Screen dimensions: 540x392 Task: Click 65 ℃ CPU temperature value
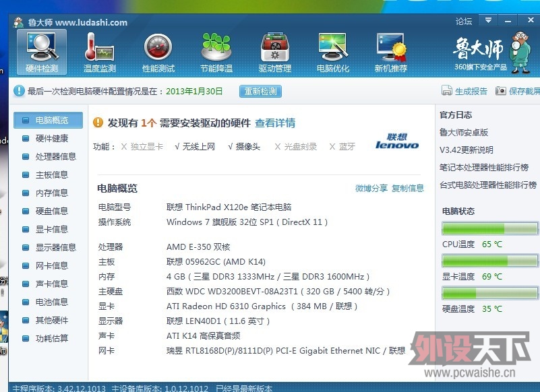click(491, 244)
